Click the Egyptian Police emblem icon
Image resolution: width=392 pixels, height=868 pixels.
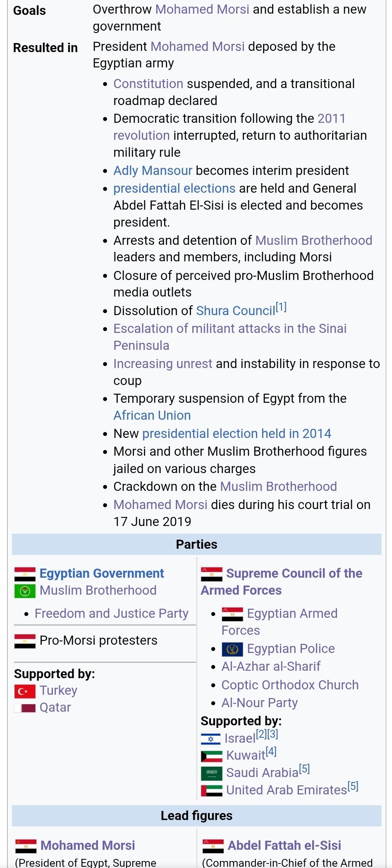(232, 649)
